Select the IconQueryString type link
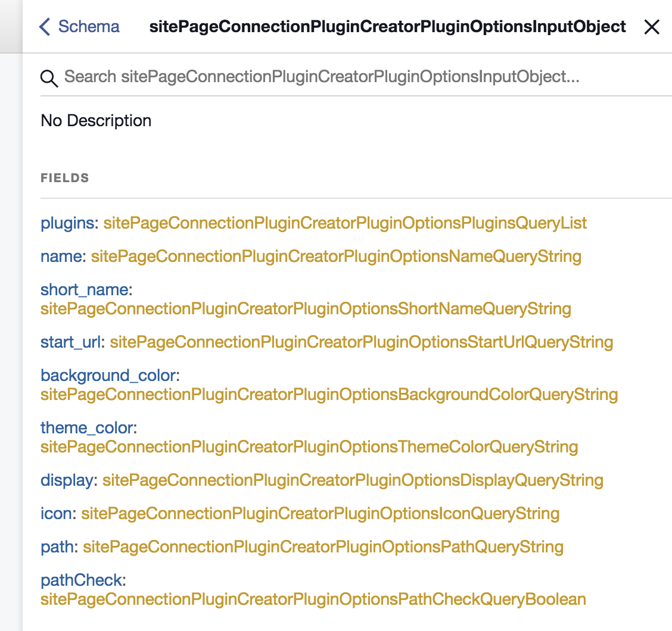 pos(320,513)
